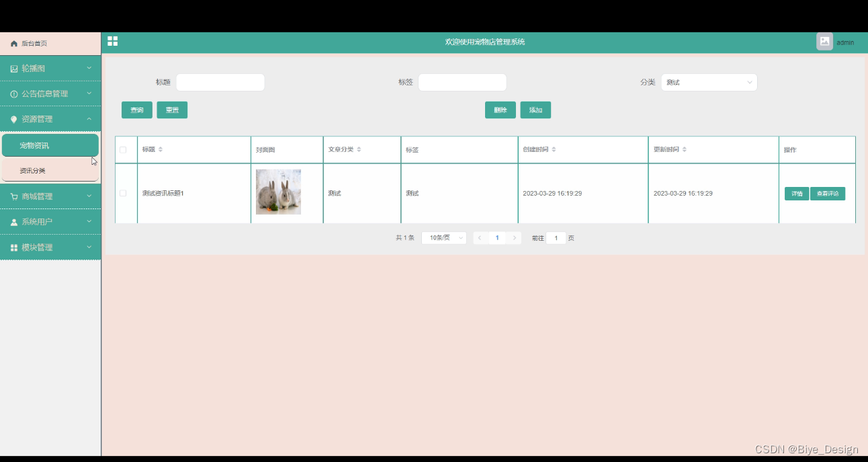Click the 详情 details button
The height and width of the screenshot is (462, 868).
(797, 194)
